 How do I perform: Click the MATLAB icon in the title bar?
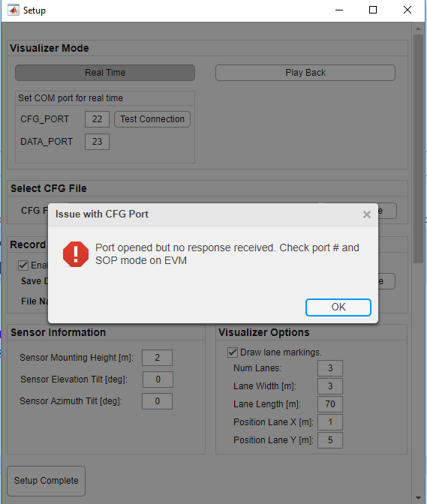pyautogui.click(x=14, y=10)
